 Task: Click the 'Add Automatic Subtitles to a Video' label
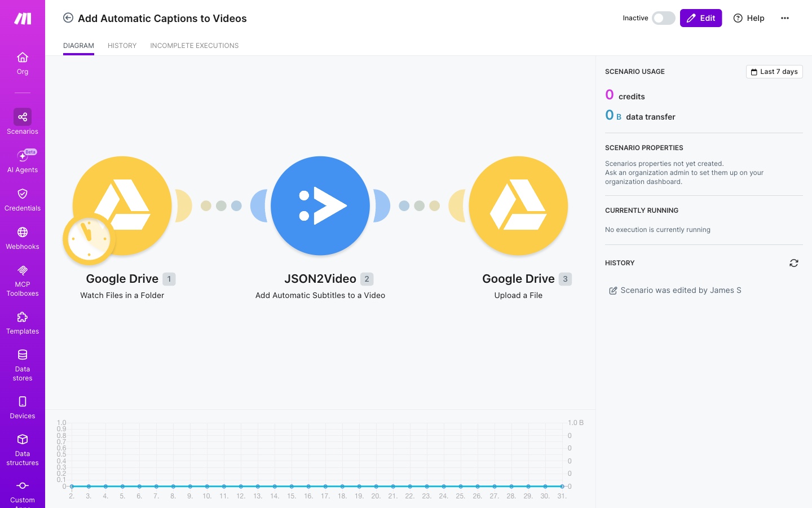(320, 295)
